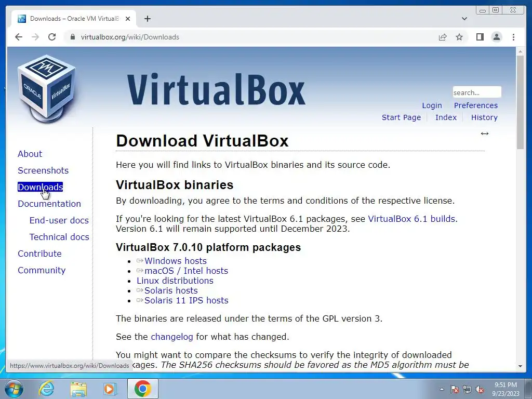Click the page vertical scrollbar thumb

pyautogui.click(x=520, y=102)
